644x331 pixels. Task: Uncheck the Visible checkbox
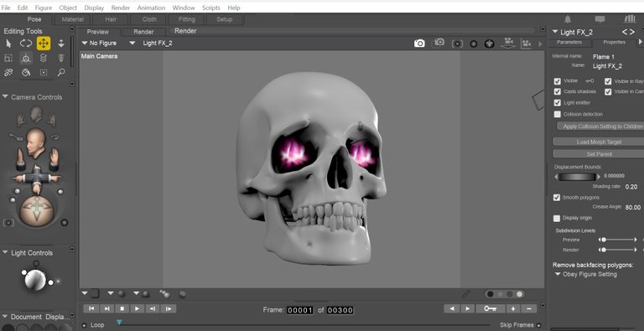click(558, 81)
